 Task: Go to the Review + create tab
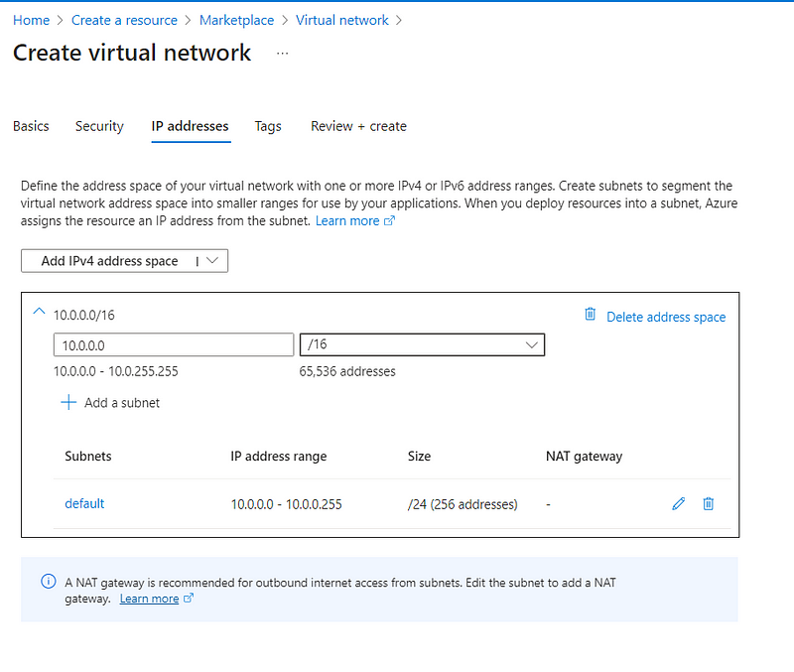(x=358, y=126)
